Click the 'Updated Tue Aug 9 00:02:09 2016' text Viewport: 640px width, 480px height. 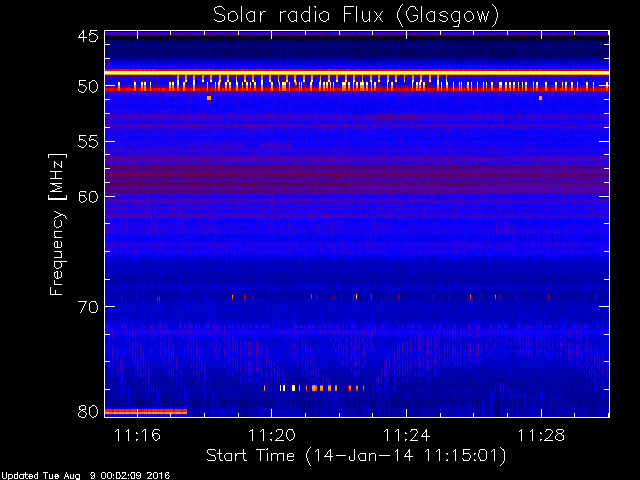click(85, 476)
